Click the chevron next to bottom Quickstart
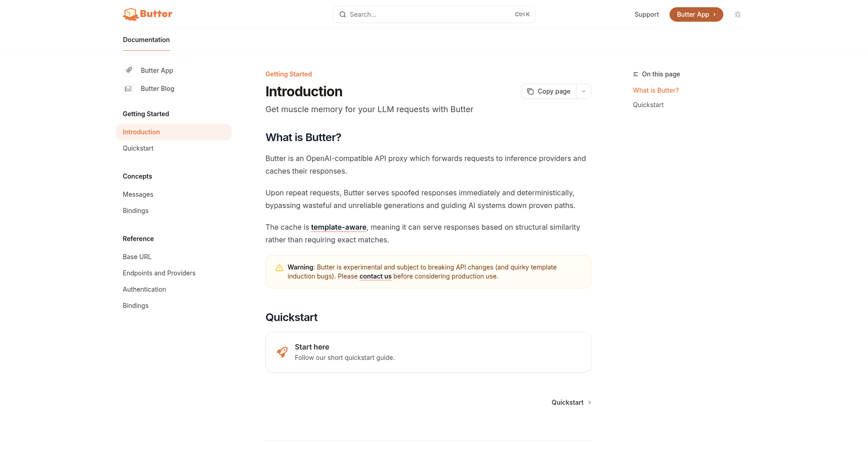The image size is (868, 449). coord(590,402)
